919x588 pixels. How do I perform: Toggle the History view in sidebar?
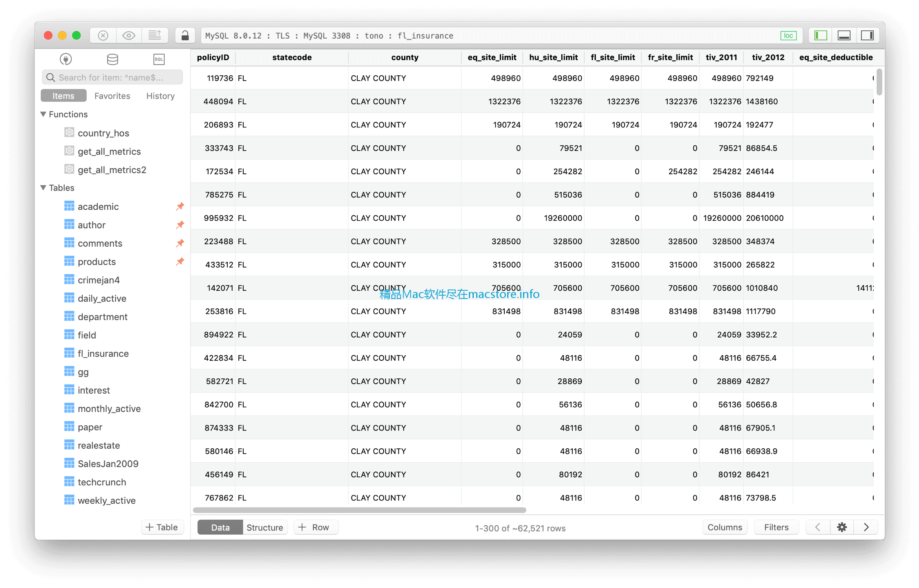point(160,96)
